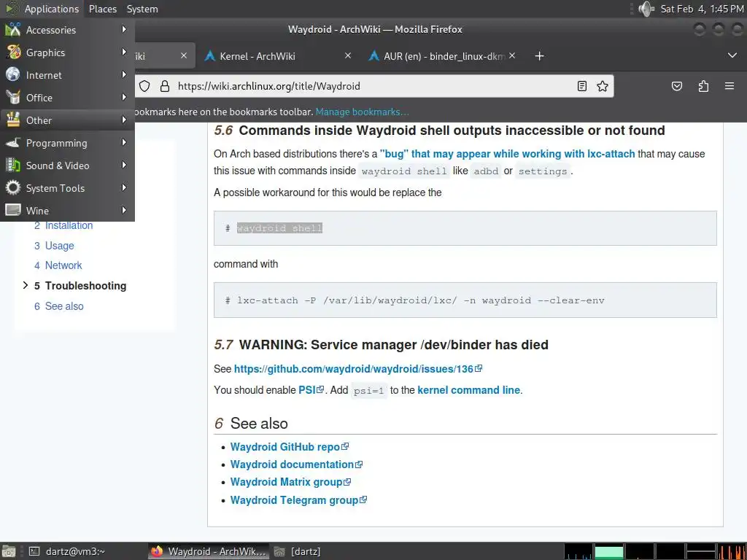Viewport: 747px width, 560px height.
Task: Click the Other category icon
Action: pyautogui.click(x=13, y=120)
